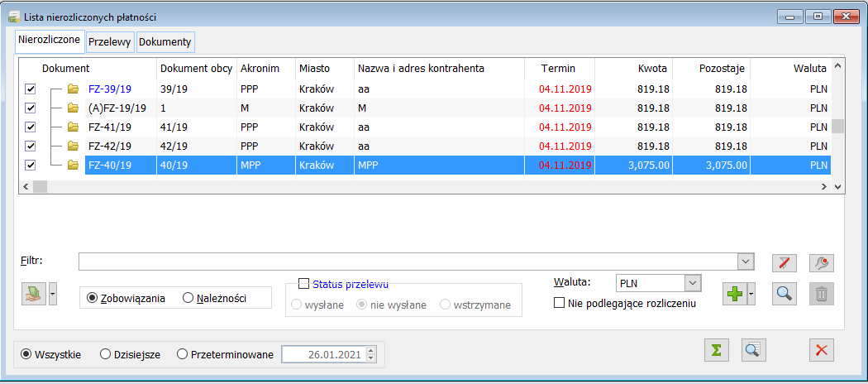Click the trash delete button

[x=822, y=294]
